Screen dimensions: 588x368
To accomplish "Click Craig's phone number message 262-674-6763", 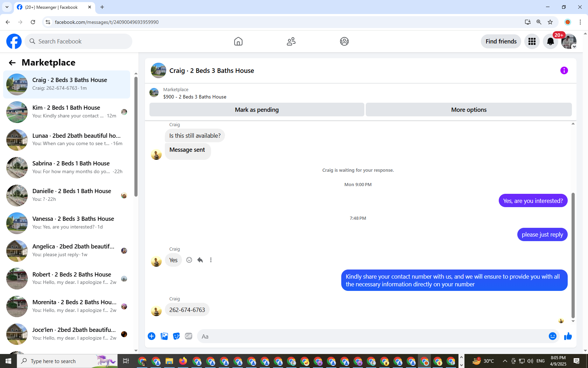I will point(187,310).
